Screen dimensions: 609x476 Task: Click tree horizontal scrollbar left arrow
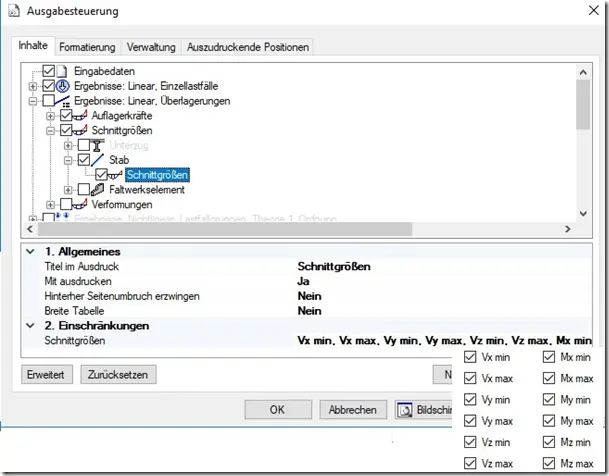tap(30, 229)
